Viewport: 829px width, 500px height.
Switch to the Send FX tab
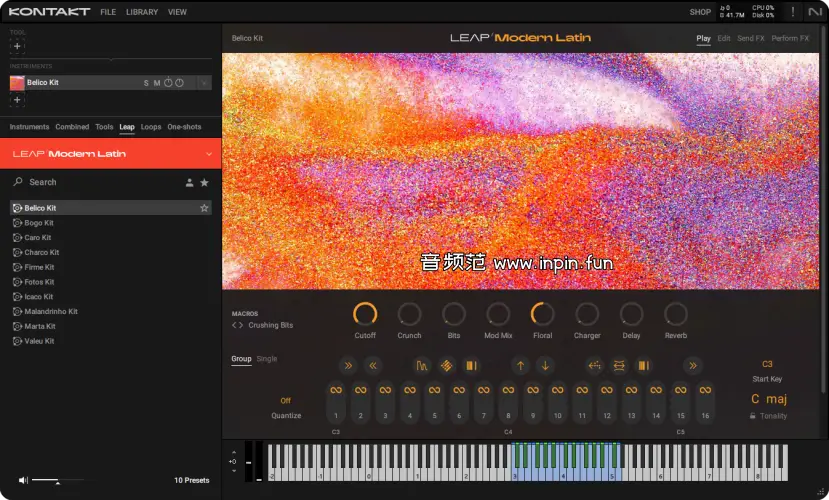pos(750,38)
